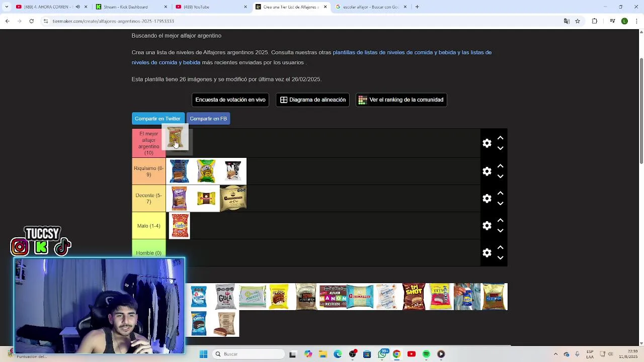Go back in browser history
This screenshot has width=644, height=362.
(8, 21)
